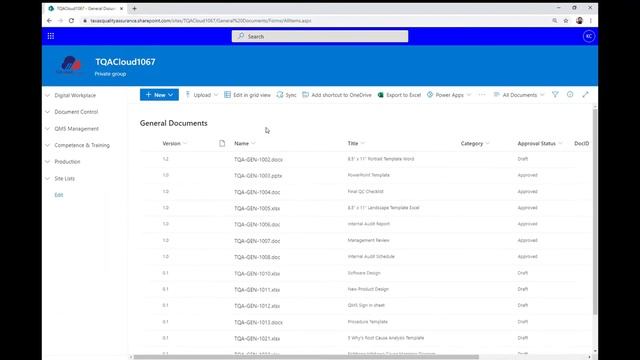The image size is (640, 360).
Task: Click the file type column icon
Action: (x=222, y=143)
